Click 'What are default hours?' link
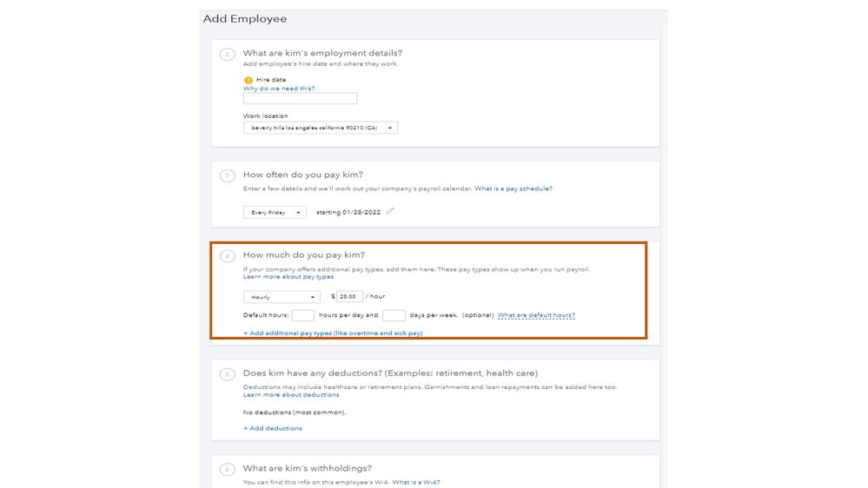Viewport: 868px width, 488px height. tap(536, 316)
